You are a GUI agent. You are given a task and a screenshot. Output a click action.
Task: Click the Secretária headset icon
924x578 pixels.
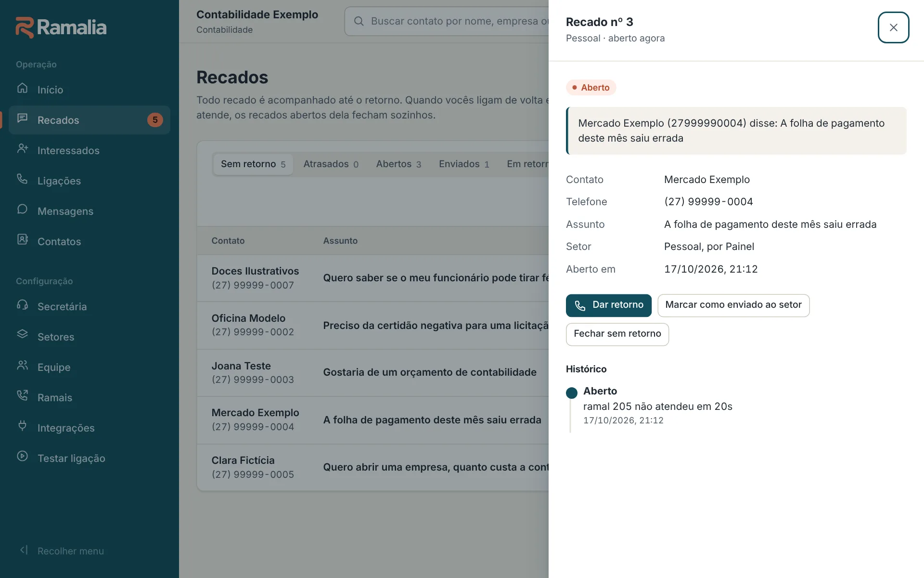pos(22,305)
